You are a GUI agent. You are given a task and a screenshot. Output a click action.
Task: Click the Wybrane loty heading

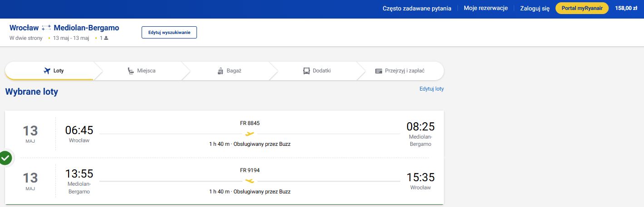(32, 92)
